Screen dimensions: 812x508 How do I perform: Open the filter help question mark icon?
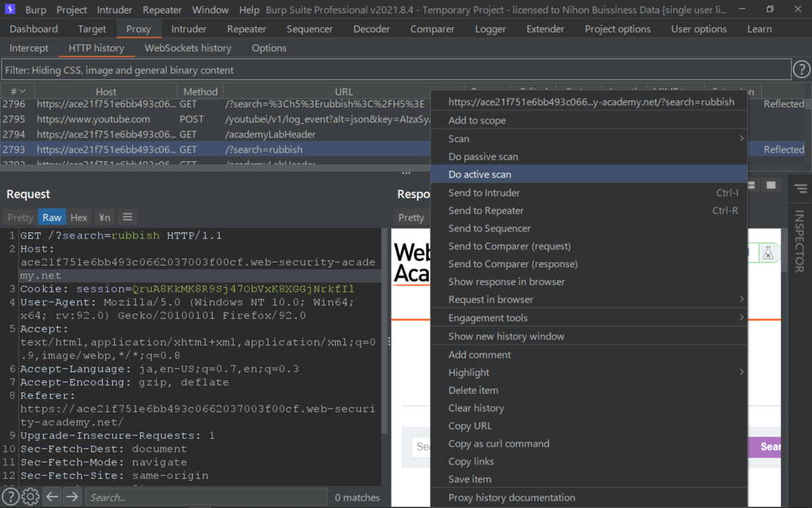[x=801, y=70]
